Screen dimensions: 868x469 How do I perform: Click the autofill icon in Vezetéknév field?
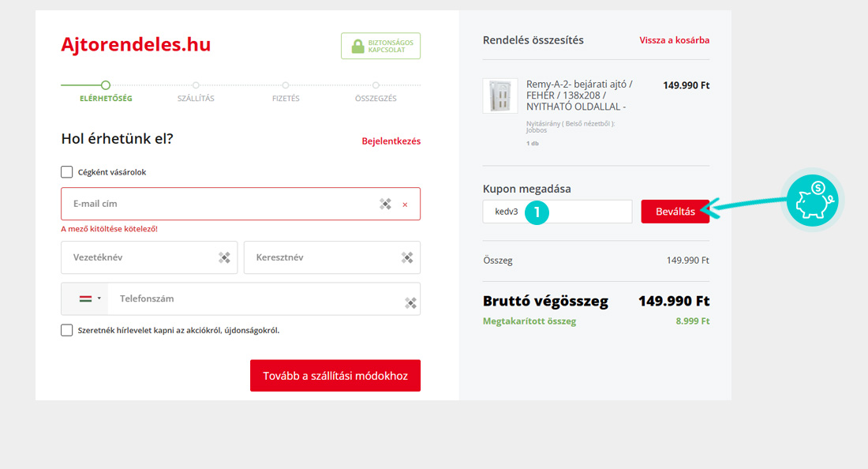(224, 257)
